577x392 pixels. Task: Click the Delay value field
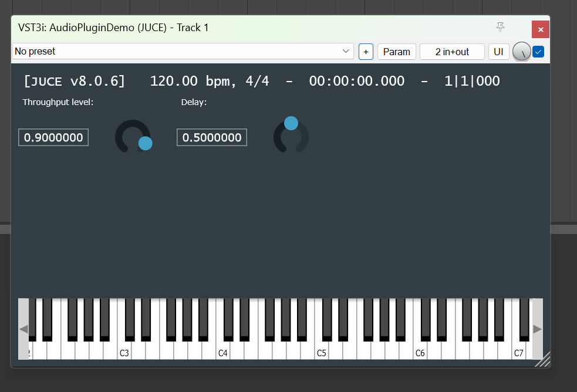coord(212,137)
